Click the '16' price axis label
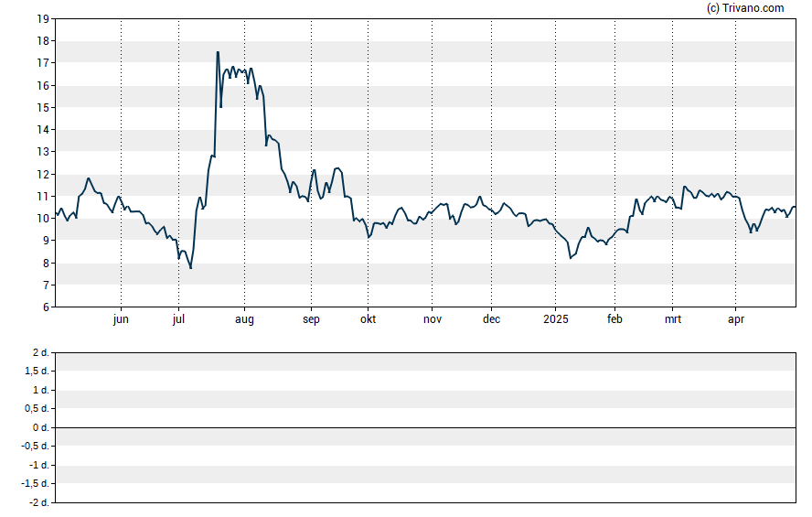This screenshot has width=812, height=517. tap(43, 85)
